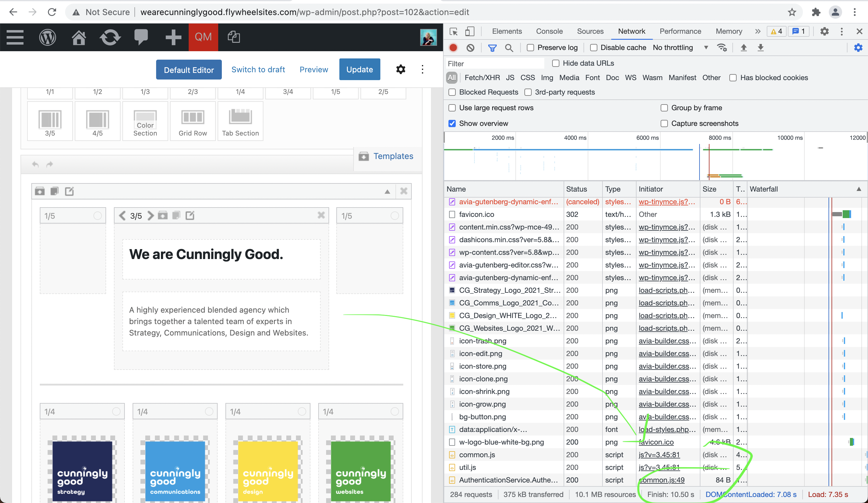
Task: Insert a Color Section layout element
Action: [145, 121]
